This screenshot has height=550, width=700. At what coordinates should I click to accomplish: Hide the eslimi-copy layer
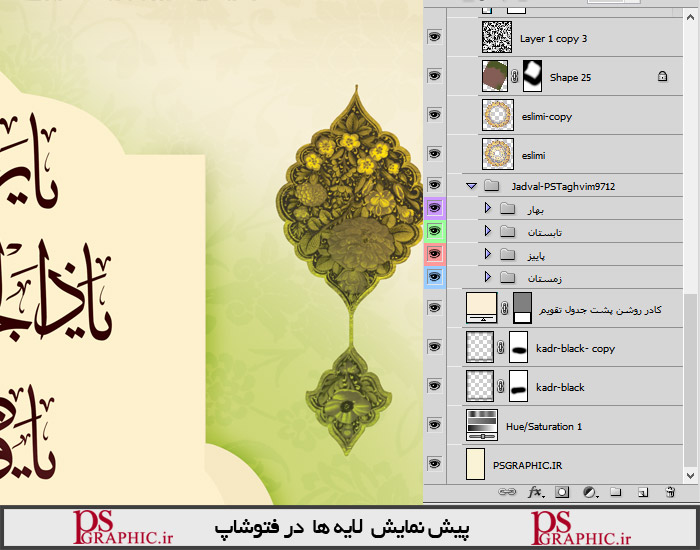coord(435,116)
